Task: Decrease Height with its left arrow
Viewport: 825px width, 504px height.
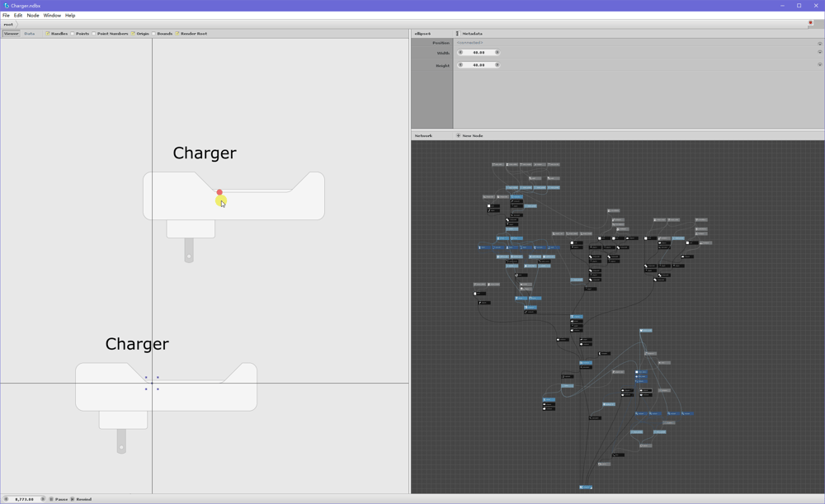Action: [x=460, y=65]
